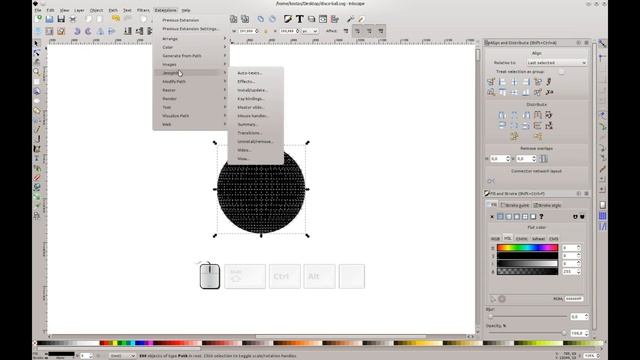Select Unset paint question mark button

[541, 217]
